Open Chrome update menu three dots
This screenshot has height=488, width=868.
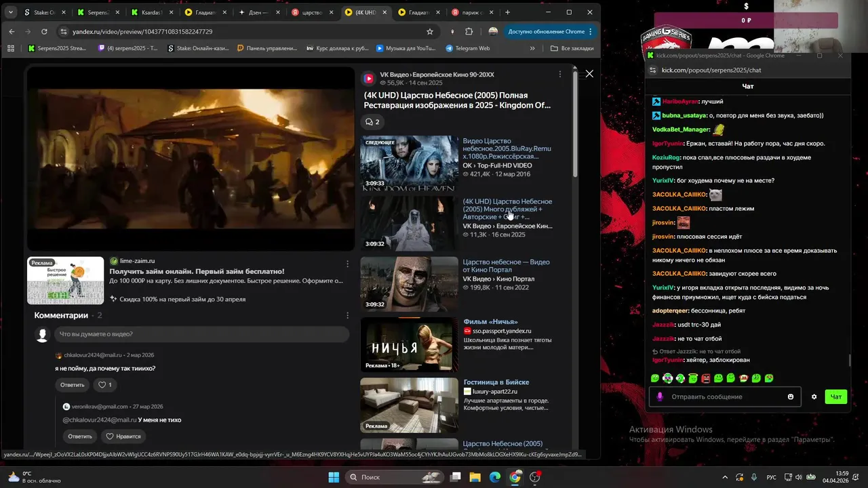click(590, 31)
